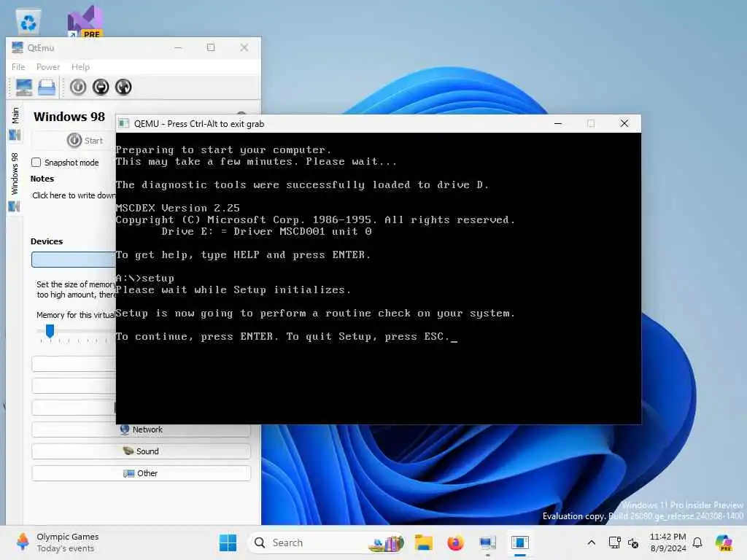The height and width of the screenshot is (560, 747).
Task: Open File Explorer from the taskbar
Action: (x=424, y=542)
